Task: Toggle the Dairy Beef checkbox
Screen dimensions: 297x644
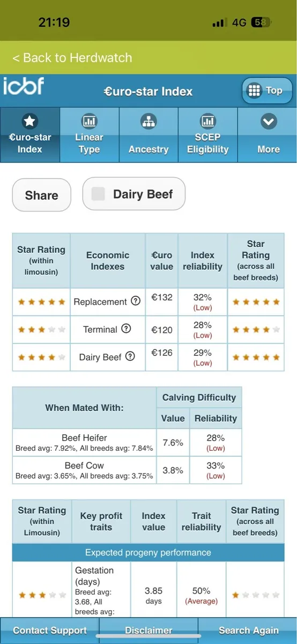Action: pos(98,194)
